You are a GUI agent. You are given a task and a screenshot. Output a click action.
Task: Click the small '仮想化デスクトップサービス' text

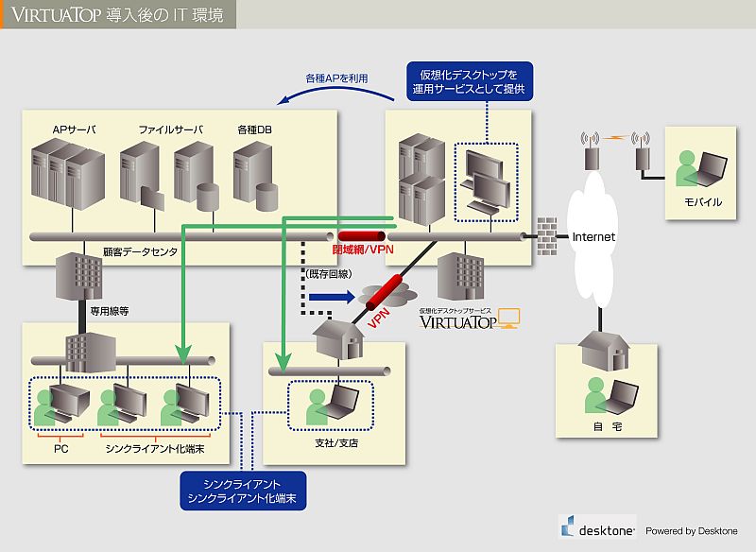(x=455, y=311)
